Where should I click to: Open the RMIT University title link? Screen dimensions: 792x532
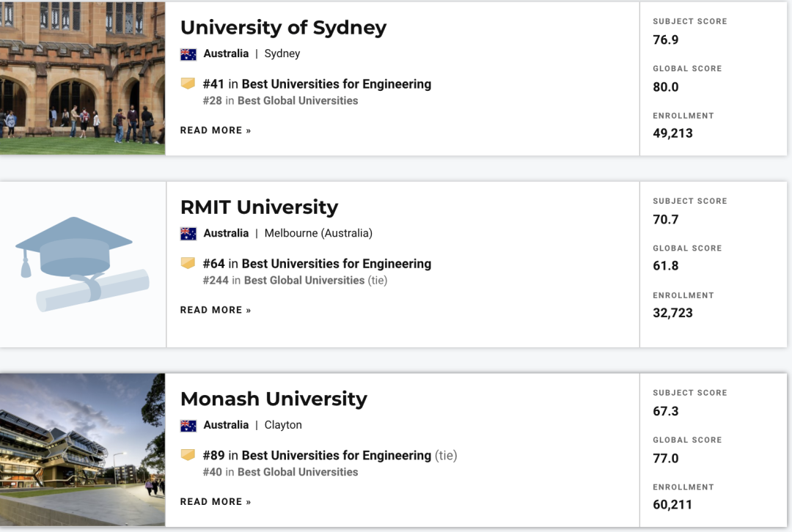[259, 207]
